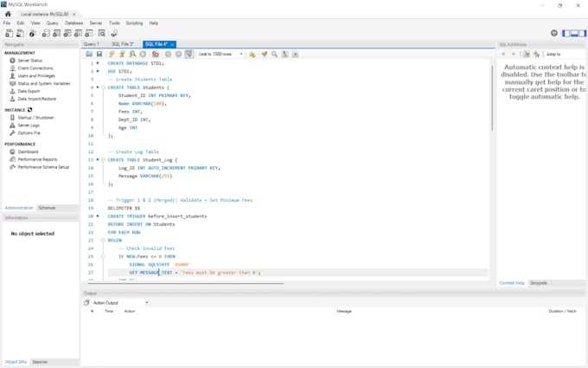Execute the statement under the cursor
The height and width of the screenshot is (368, 588).
[x=122, y=54]
